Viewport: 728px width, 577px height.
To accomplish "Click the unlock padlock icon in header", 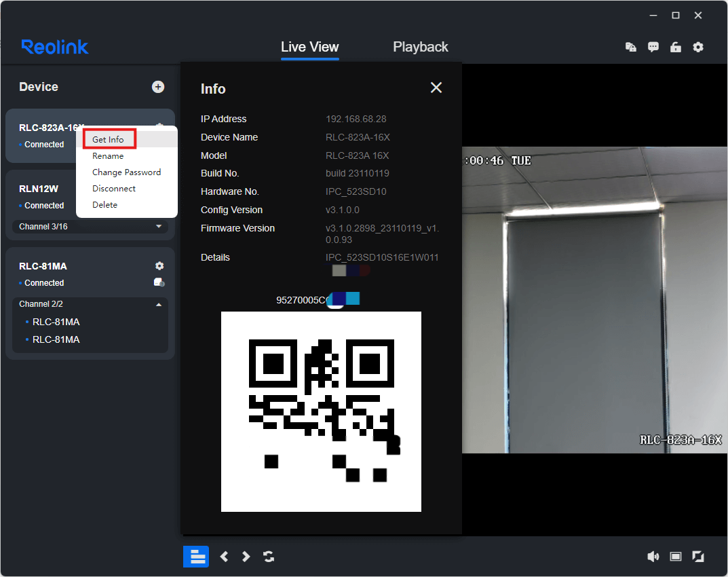I will point(676,47).
